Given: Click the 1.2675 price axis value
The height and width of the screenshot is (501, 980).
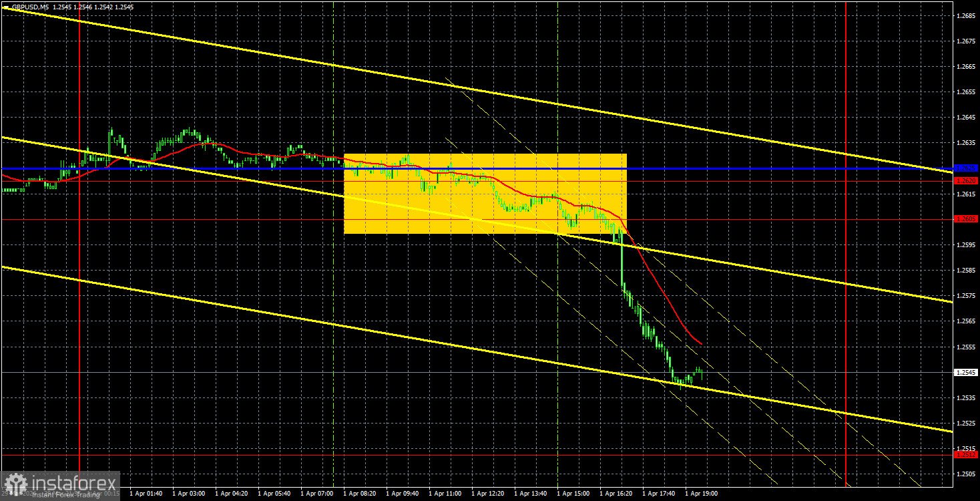Looking at the screenshot, I should [966, 41].
